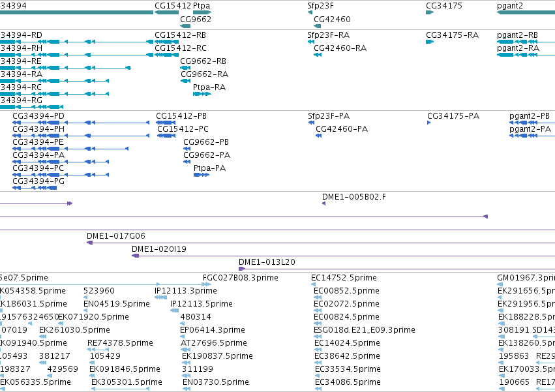This screenshot has height=392, width=555.
Task: Select EST EK190837.5prime
Action: coord(217,356)
